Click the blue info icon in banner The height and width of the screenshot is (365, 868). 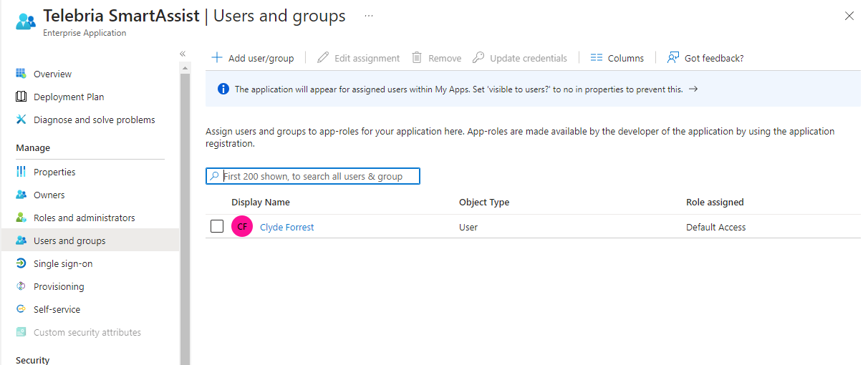(223, 89)
